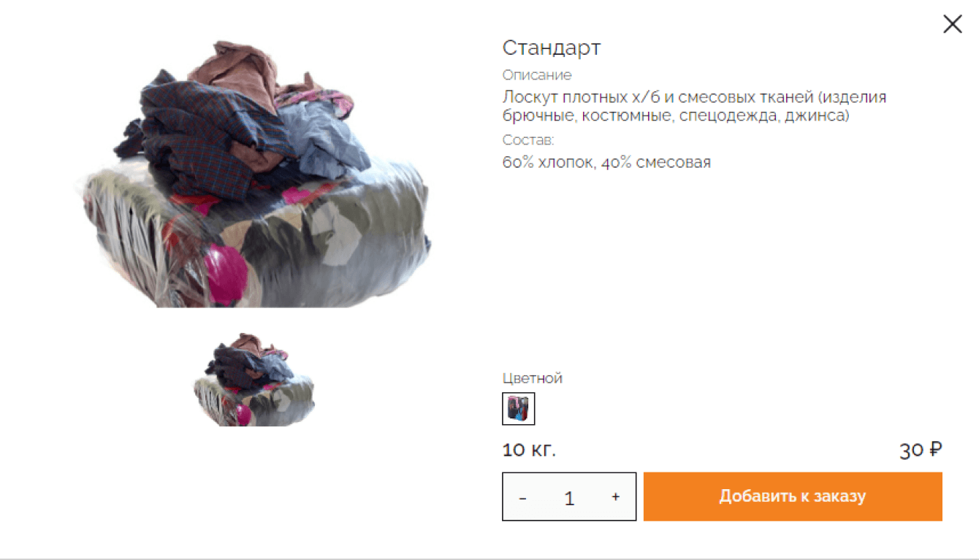The image size is (979, 560).
Task: Click the description line starting with брючные, костюмные
Action: pyautogui.click(x=676, y=116)
